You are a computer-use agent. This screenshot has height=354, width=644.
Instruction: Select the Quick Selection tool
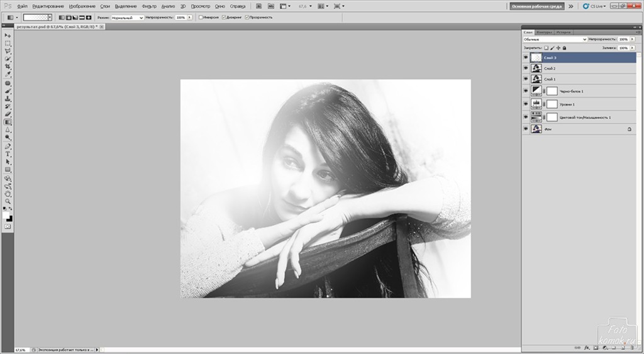coord(8,59)
